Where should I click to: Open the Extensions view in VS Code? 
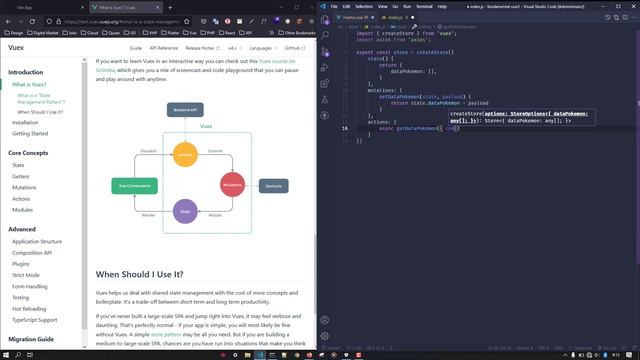[325, 84]
